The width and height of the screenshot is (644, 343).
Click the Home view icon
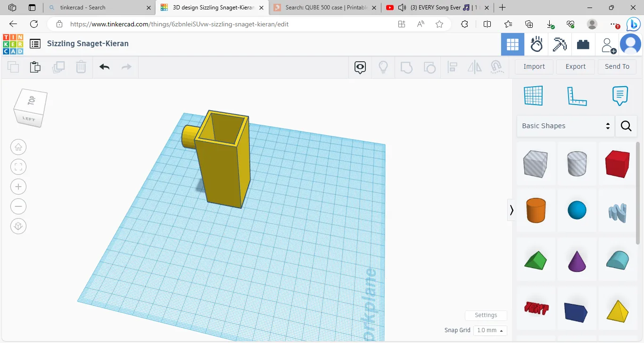pyautogui.click(x=18, y=147)
